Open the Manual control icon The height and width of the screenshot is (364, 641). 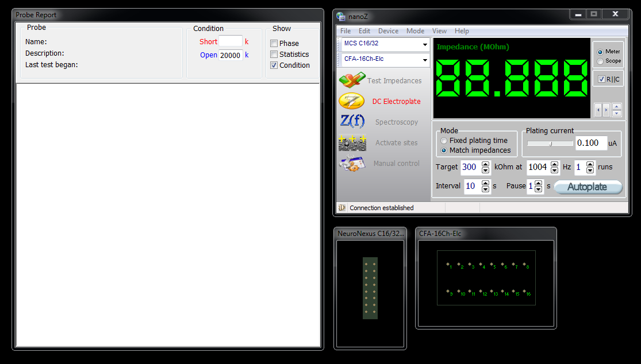tap(352, 163)
